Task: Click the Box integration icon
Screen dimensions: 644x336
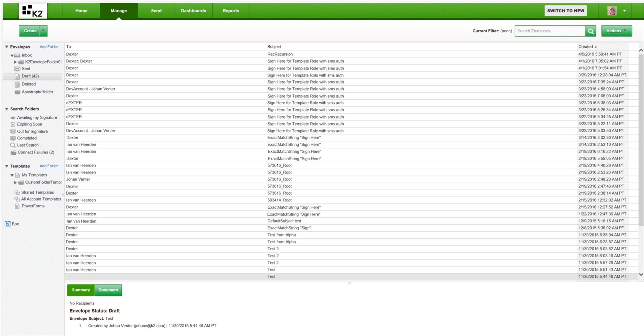Action: [8, 224]
